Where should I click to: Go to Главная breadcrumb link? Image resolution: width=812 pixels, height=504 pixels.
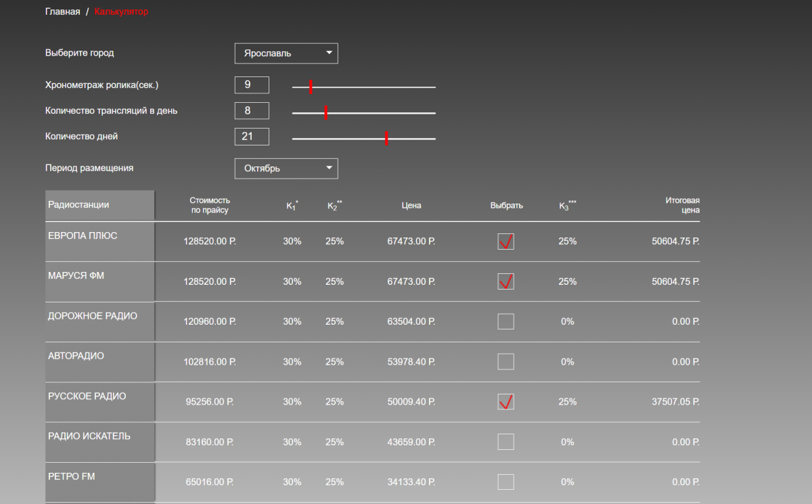pyautogui.click(x=62, y=12)
